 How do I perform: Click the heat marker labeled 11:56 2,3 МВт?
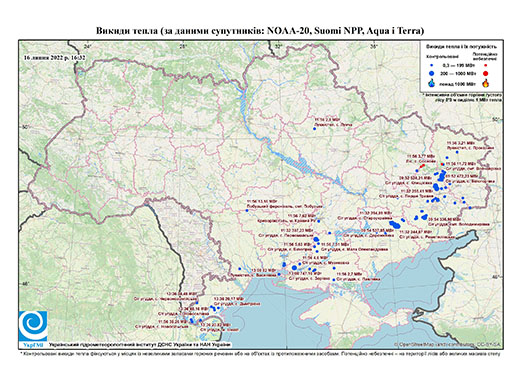[x=314, y=129]
